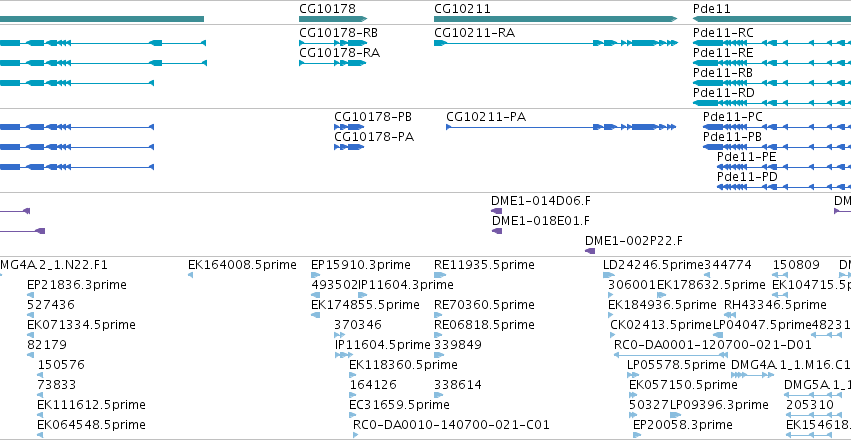Select the 164126 EST label
851x440 pixels.
[373, 385]
